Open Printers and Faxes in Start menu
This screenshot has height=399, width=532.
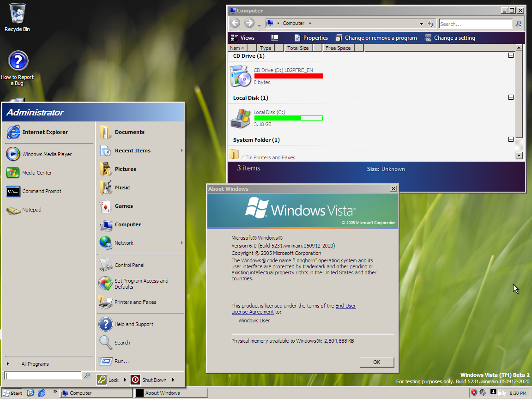[141, 302]
